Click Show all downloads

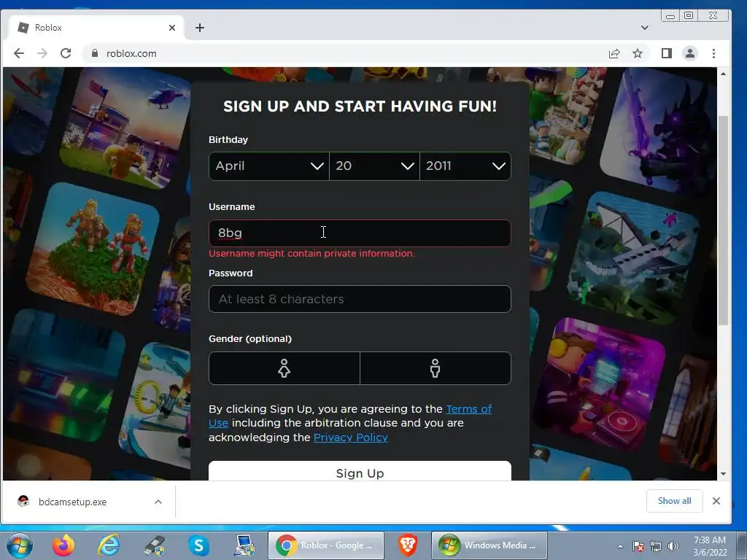point(674,501)
